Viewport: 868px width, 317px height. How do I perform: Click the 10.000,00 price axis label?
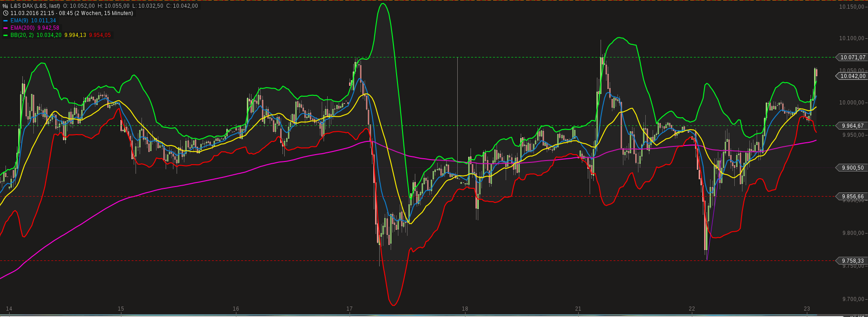click(852, 103)
